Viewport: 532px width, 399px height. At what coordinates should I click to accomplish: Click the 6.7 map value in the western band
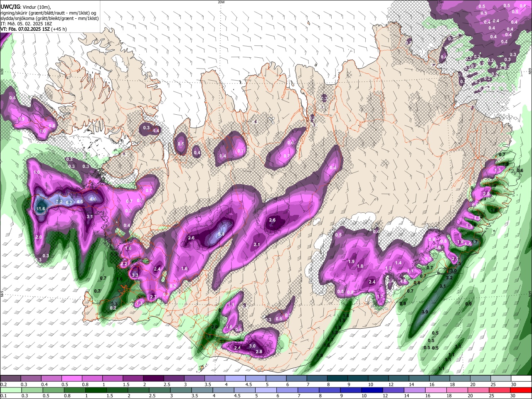point(69,202)
